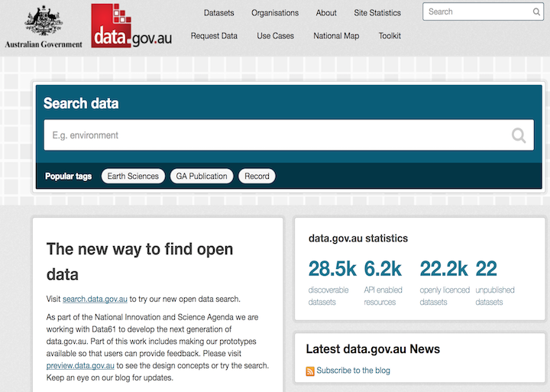Viewport: 550px width, 392px height.
Task: Click the 6.2k API enabled resources statistic
Action: 383,282
